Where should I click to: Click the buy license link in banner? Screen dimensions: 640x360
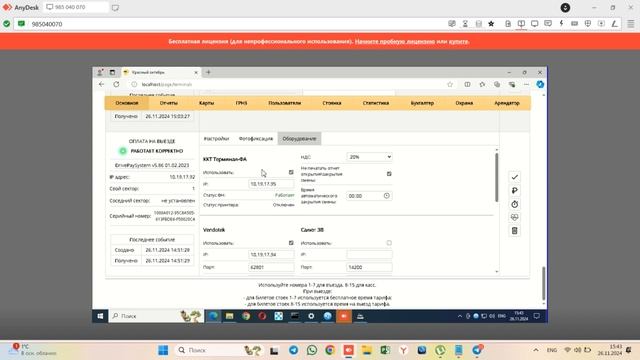click(x=458, y=42)
